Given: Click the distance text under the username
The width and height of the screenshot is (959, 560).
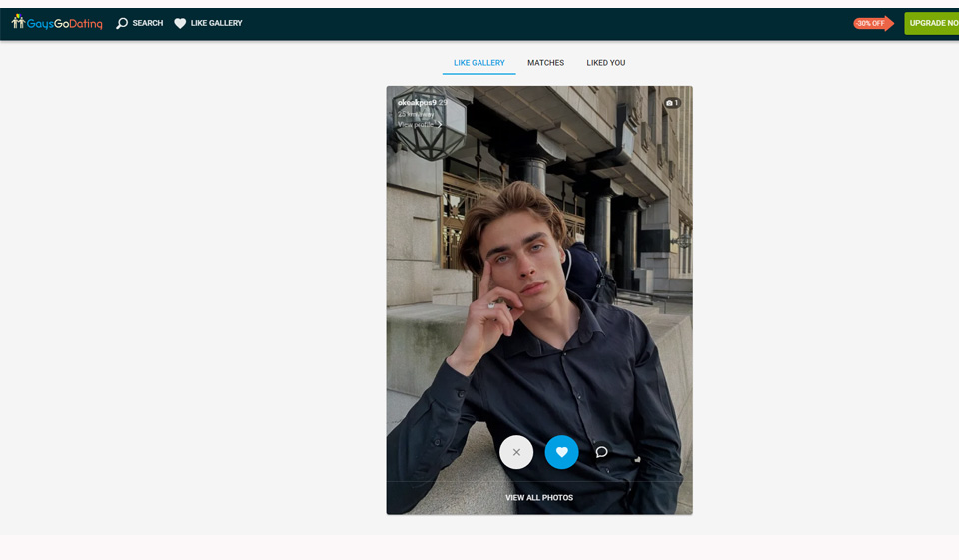Looking at the screenshot, I should [x=416, y=114].
